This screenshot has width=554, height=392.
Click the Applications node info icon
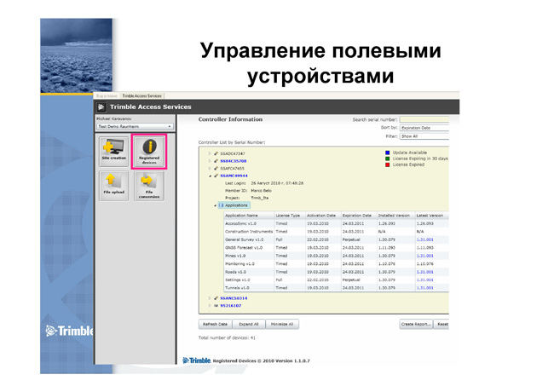pyautogui.click(x=222, y=205)
